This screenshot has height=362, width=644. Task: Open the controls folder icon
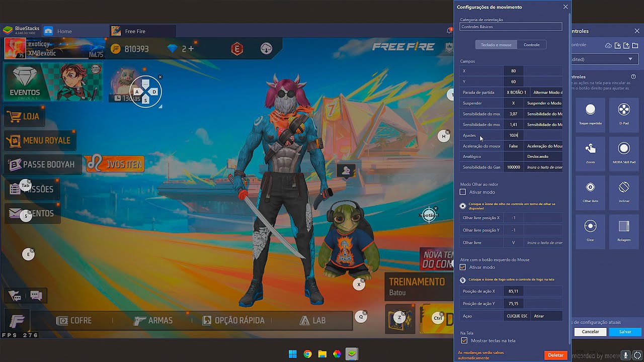635,46
